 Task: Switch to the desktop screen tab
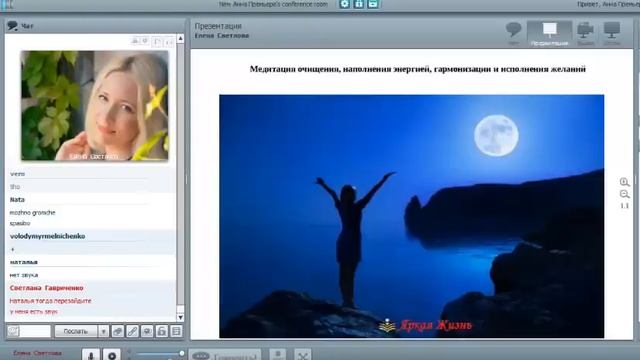tap(612, 34)
